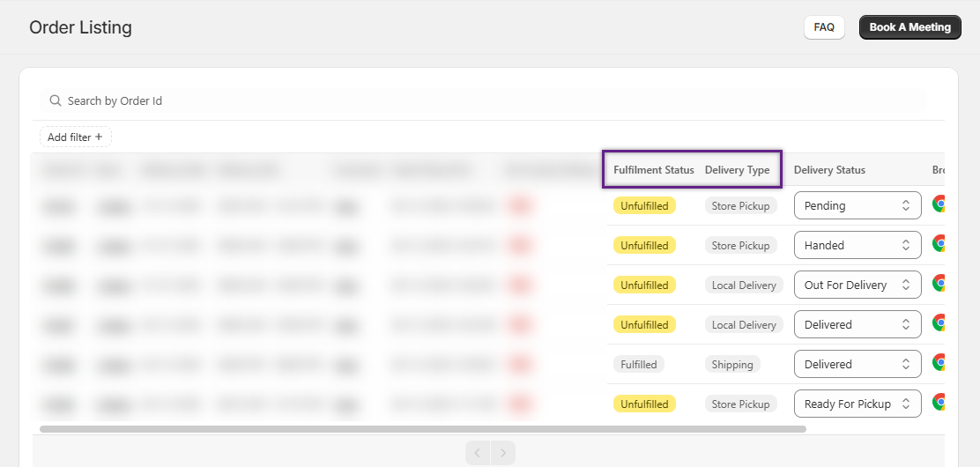Open Delivered dropdown in the Shipping row
The image size is (980, 467).
857,364
